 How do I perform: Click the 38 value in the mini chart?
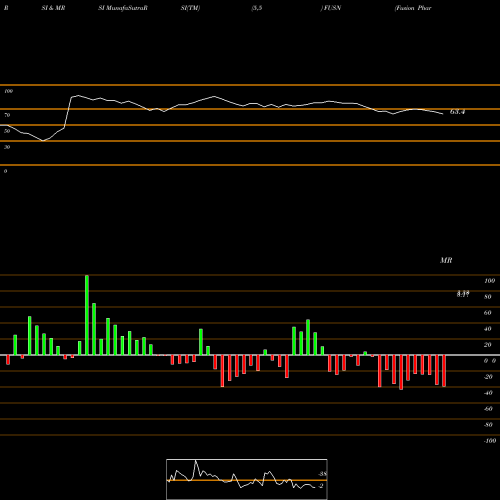point(322,474)
